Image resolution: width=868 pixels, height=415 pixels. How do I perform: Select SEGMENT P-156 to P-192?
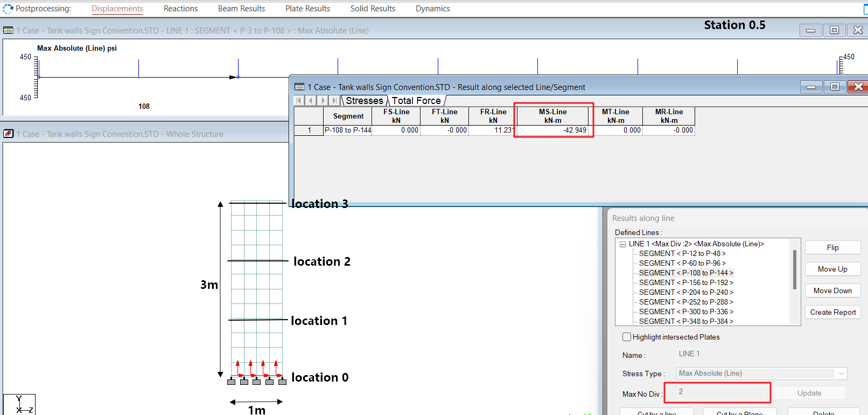coord(685,282)
